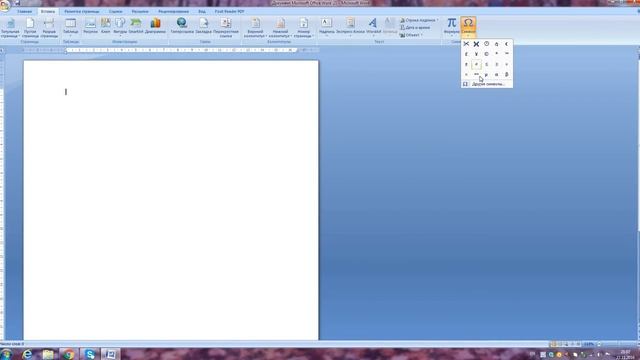Image resolution: width=640 pixels, height=360 pixels.
Task: Insert the thin scissors symbol from gallery
Action: (x=466, y=44)
